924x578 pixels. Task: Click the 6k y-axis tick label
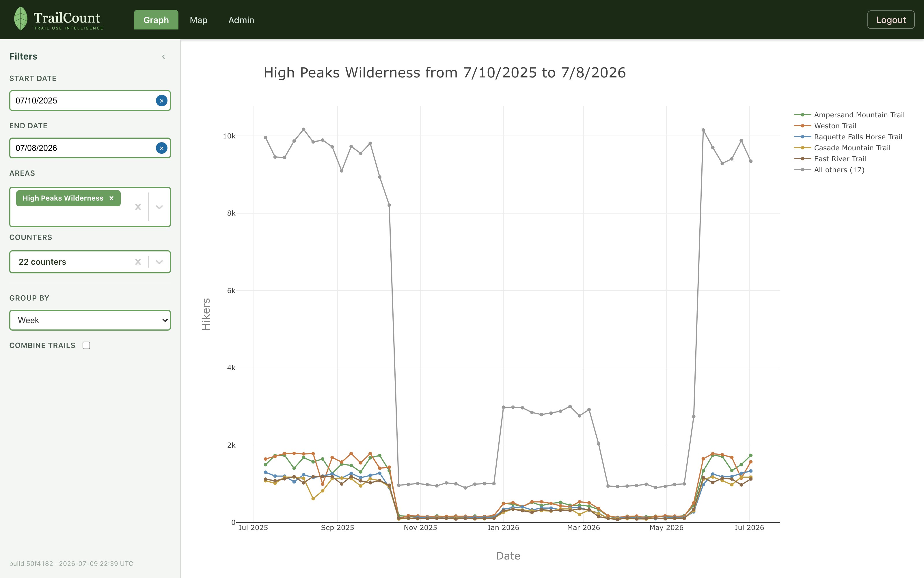(231, 290)
